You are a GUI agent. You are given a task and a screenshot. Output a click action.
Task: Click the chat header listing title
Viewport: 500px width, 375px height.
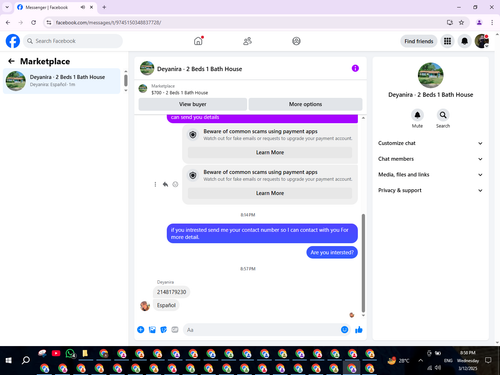(199, 69)
